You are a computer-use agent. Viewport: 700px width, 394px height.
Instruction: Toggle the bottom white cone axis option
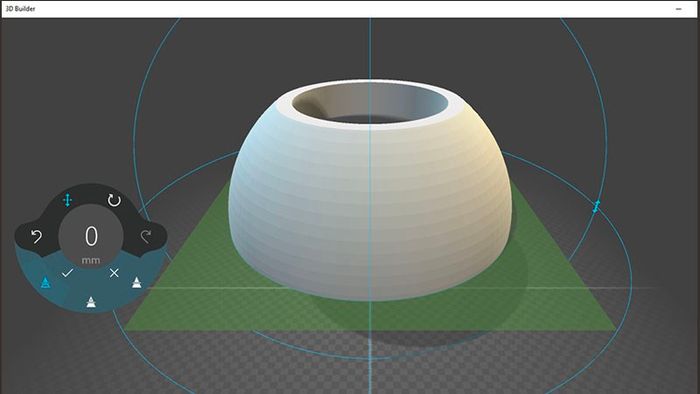click(91, 302)
